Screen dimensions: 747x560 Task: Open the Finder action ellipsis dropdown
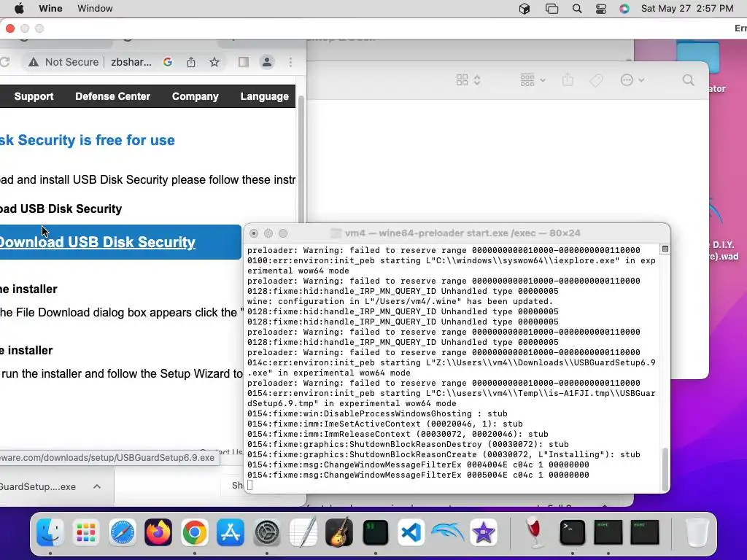click(x=632, y=80)
